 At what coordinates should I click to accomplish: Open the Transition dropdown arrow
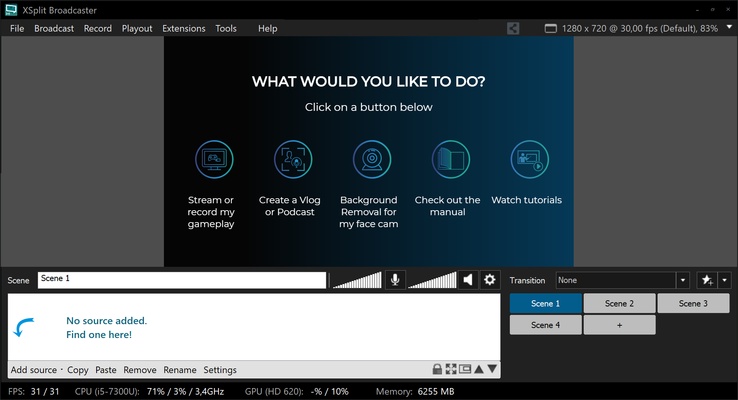[x=683, y=280]
